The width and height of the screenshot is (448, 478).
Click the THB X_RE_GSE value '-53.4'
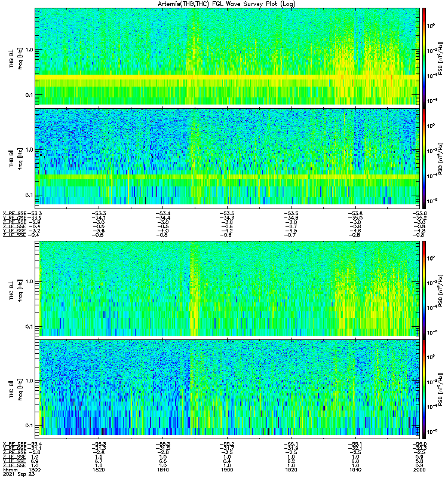click(162, 213)
